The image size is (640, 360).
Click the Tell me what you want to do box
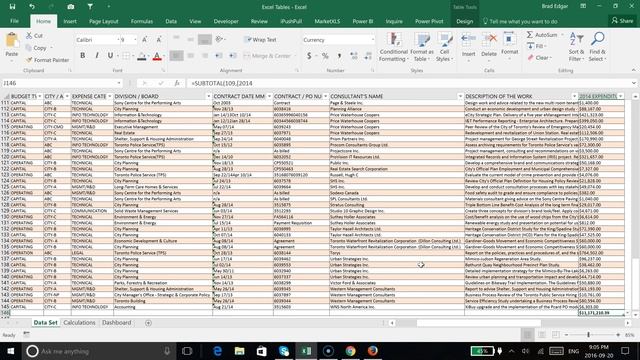pos(520,21)
